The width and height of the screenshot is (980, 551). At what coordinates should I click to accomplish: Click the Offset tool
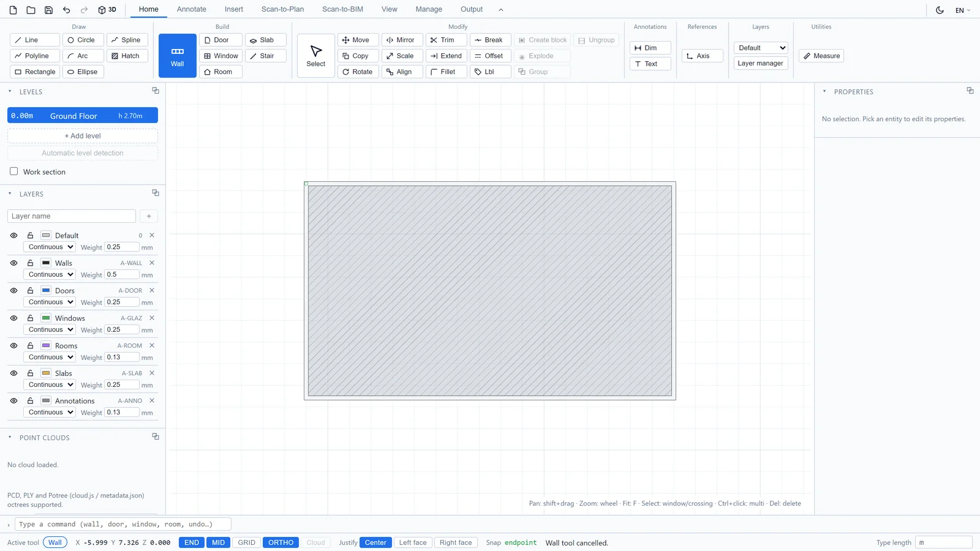(491, 56)
